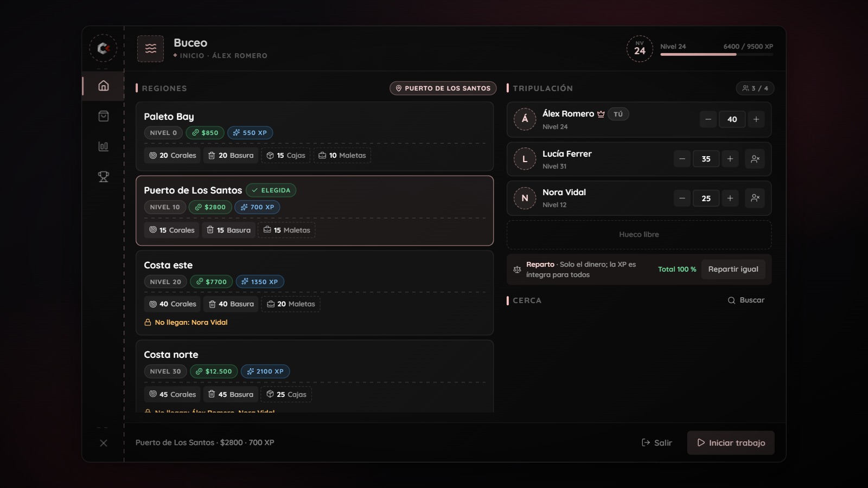Click Nora Vidal's avatar circle
The height and width of the screenshot is (488, 868).
coord(525,198)
